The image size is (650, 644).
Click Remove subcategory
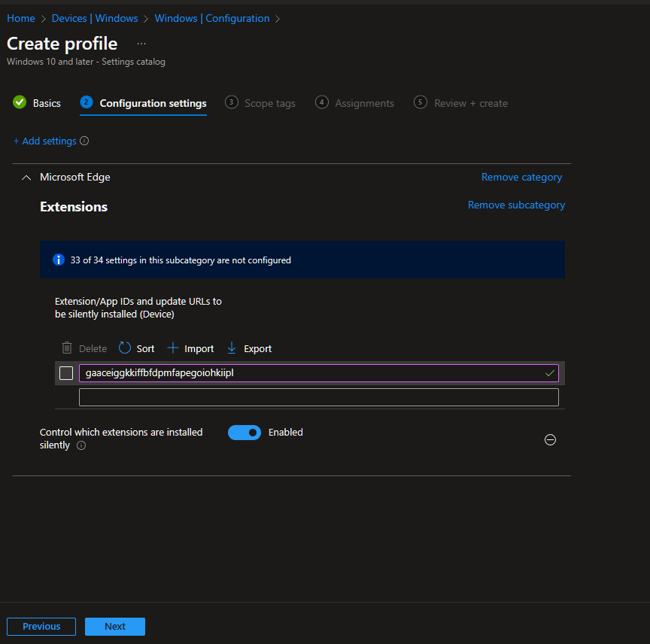(x=516, y=205)
